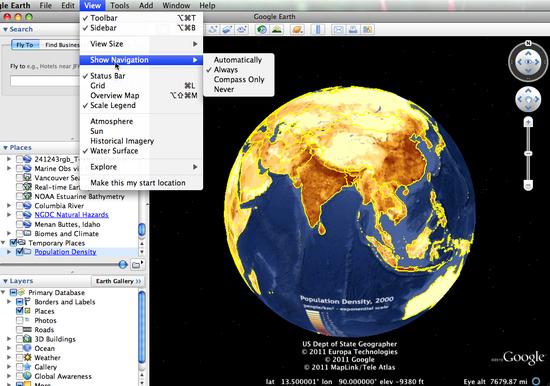Open the Population Density link

(65, 252)
